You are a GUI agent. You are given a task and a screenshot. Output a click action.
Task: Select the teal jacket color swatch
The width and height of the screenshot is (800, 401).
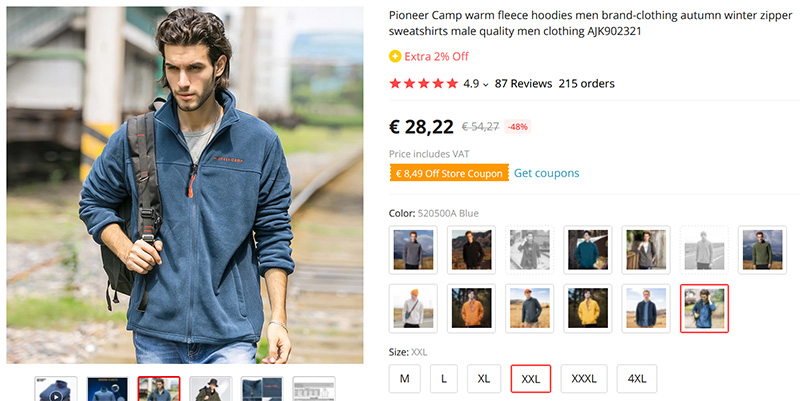588,250
